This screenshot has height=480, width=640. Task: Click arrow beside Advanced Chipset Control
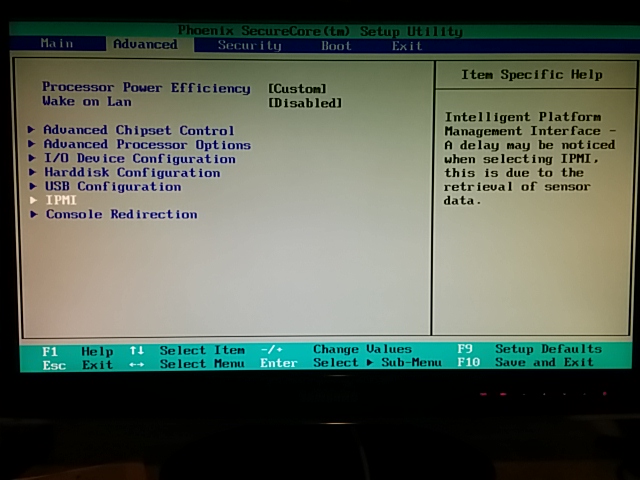click(x=31, y=130)
